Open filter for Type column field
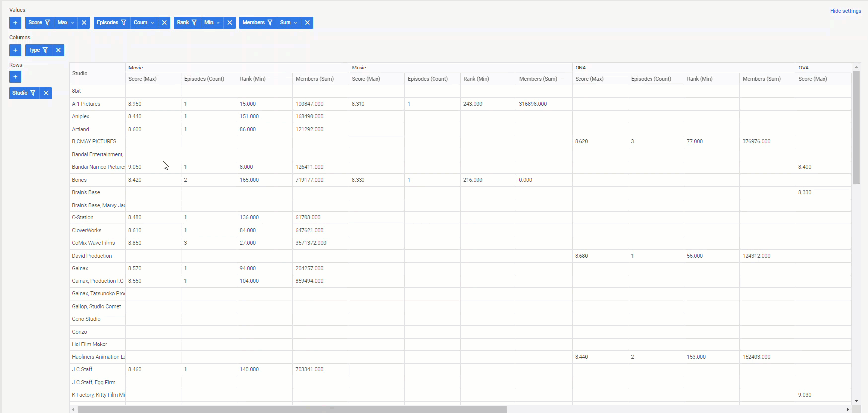Viewport: 868px width, 413px height. click(45, 50)
